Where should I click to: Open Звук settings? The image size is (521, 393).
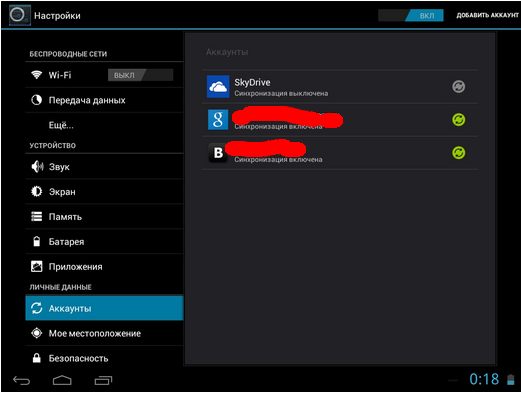(104, 167)
